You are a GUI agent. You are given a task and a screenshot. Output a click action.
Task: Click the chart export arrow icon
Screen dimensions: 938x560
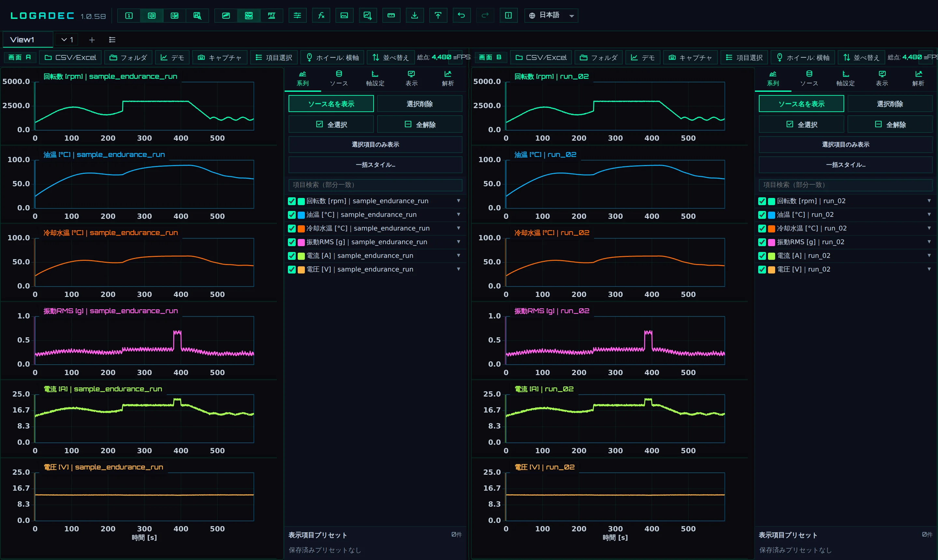click(368, 16)
